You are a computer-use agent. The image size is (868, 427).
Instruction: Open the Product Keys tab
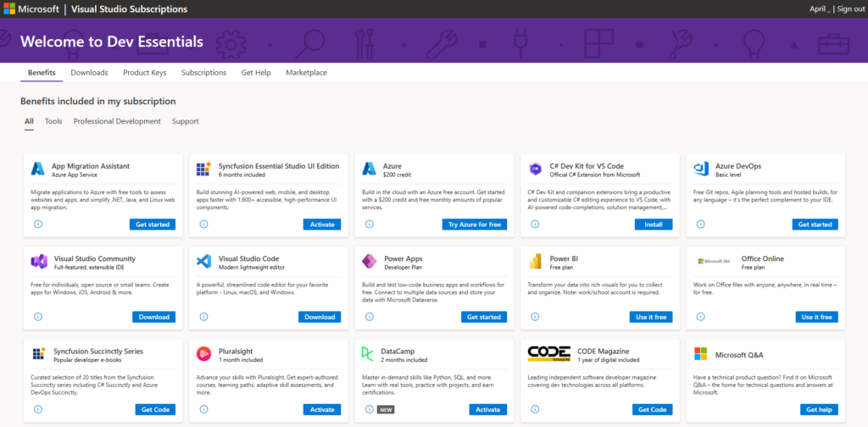[x=144, y=73]
